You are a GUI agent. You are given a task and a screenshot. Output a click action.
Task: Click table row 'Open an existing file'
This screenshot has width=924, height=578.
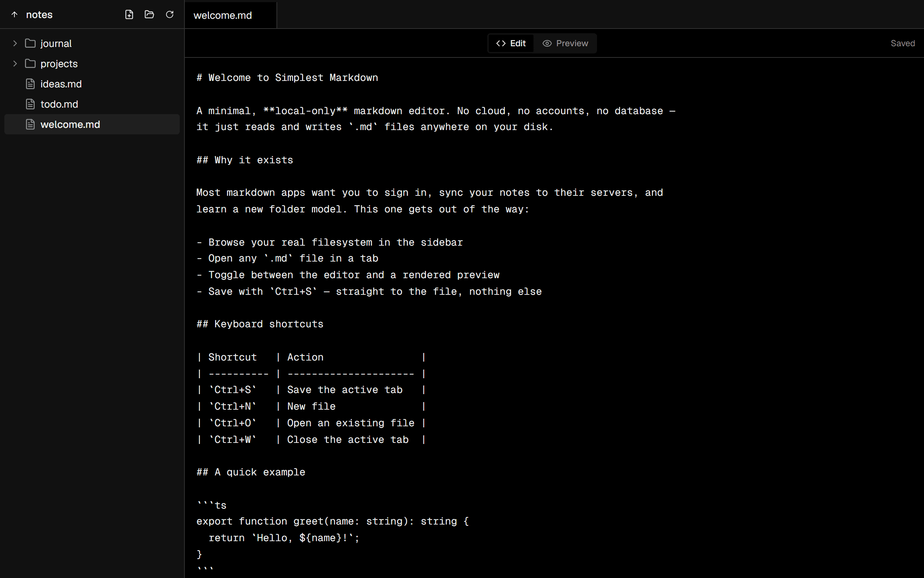(x=311, y=423)
